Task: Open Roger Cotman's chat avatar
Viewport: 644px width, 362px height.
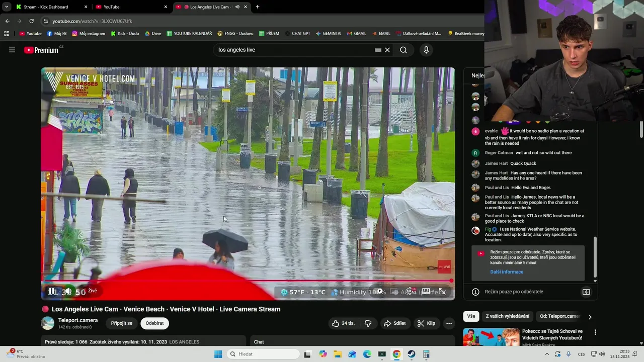Action: point(475,153)
